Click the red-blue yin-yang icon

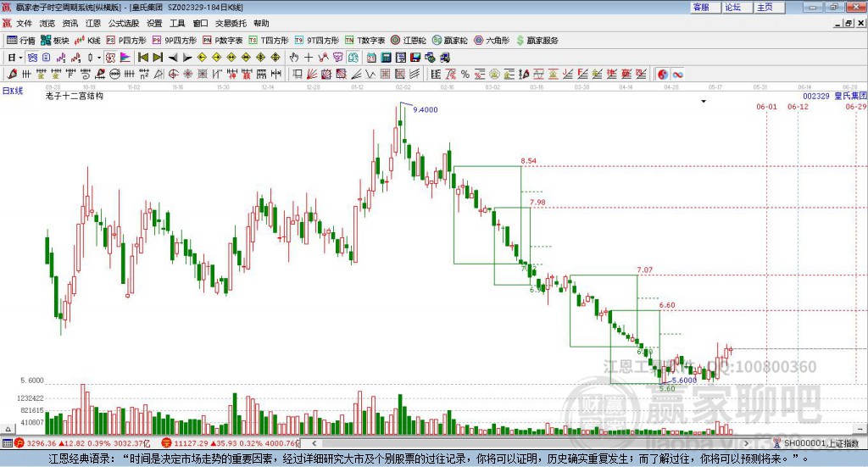coord(663,74)
